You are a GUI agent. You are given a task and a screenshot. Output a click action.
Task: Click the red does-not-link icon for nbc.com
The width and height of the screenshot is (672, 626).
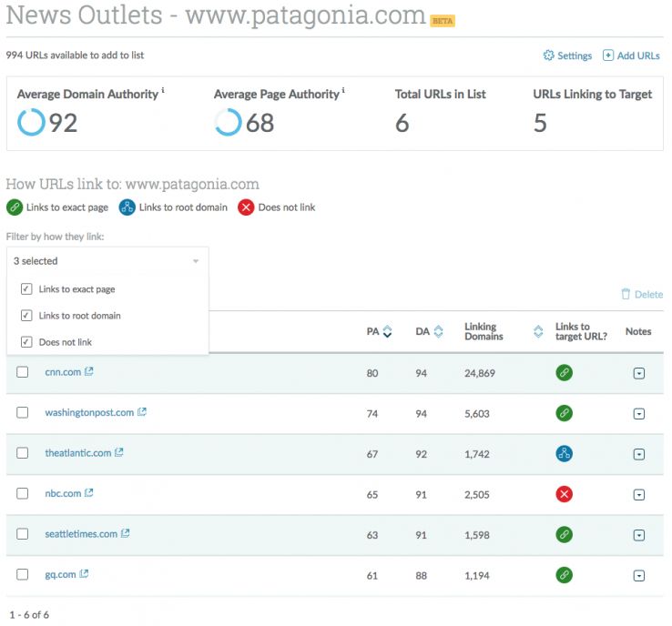[x=564, y=494]
